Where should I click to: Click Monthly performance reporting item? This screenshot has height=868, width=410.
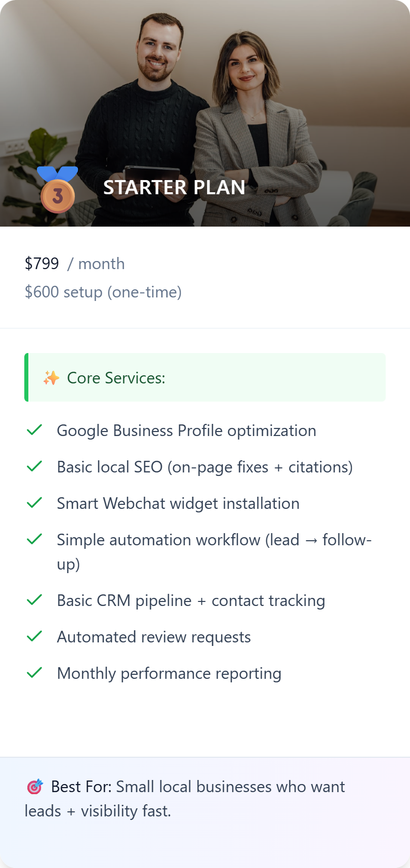(x=169, y=673)
